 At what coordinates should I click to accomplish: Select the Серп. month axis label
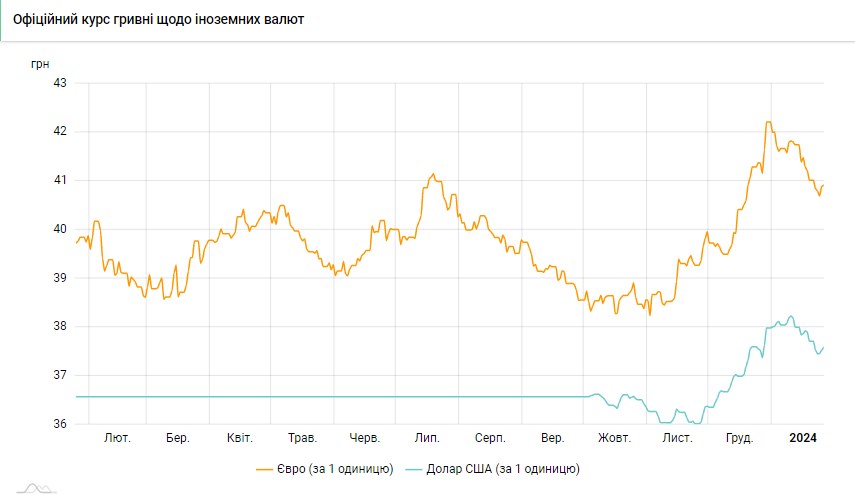[x=490, y=439]
